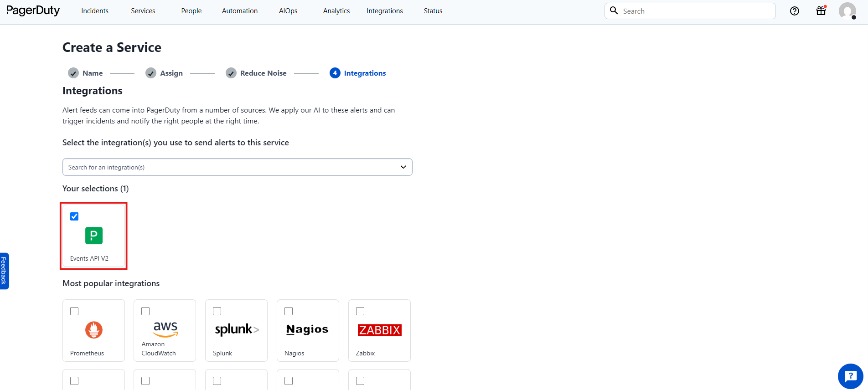Click the PagerDuty logo
Image resolution: width=868 pixels, height=390 pixels.
[33, 10]
